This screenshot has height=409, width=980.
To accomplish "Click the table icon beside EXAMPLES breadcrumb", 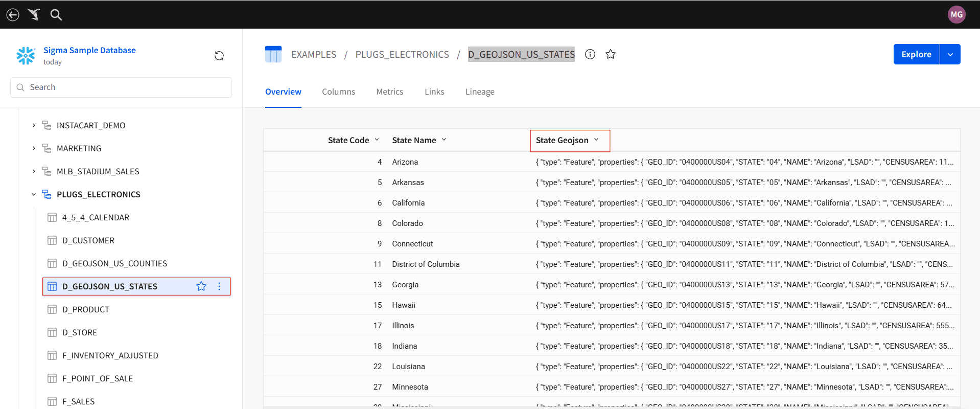I will pos(273,54).
